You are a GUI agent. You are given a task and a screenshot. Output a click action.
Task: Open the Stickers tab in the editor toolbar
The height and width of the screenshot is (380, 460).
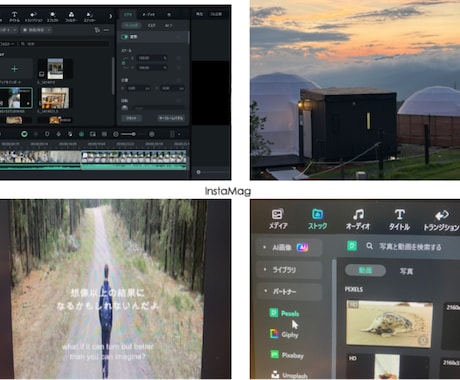pyautogui.click(x=89, y=17)
